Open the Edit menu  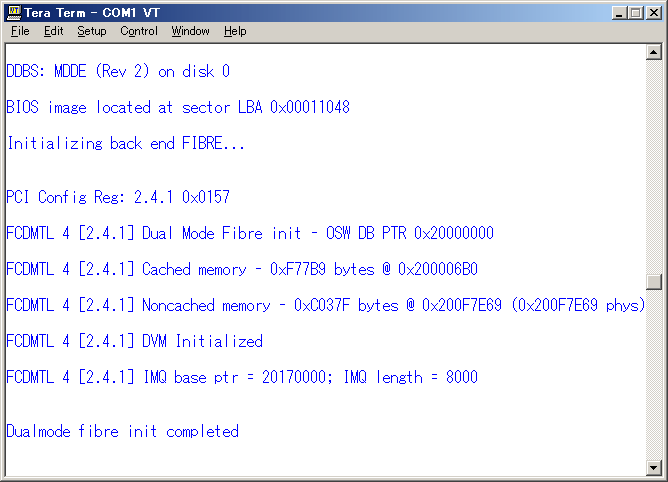(x=53, y=31)
